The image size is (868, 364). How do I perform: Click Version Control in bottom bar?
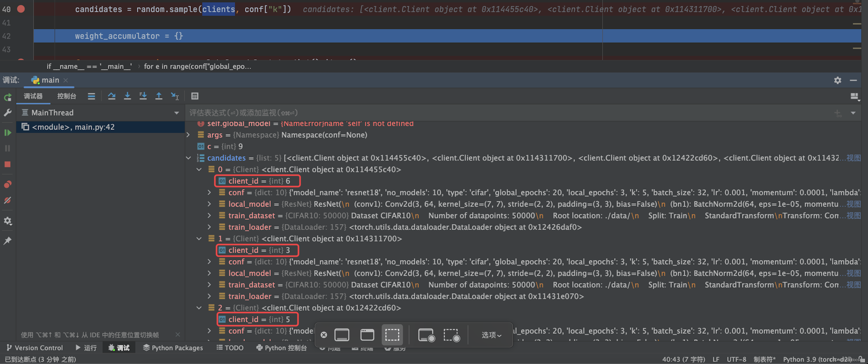click(35, 348)
